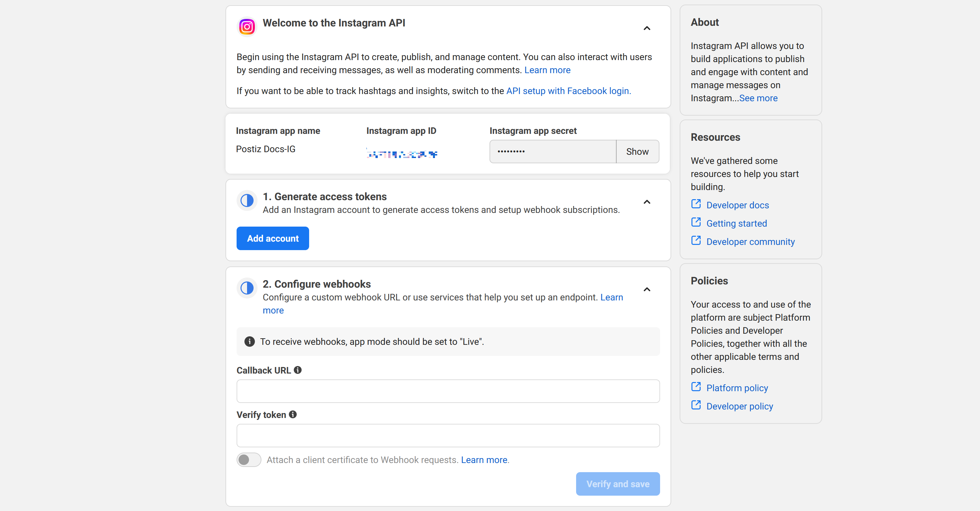Click the Verify and save button
The height and width of the screenshot is (511, 980).
pyautogui.click(x=618, y=484)
